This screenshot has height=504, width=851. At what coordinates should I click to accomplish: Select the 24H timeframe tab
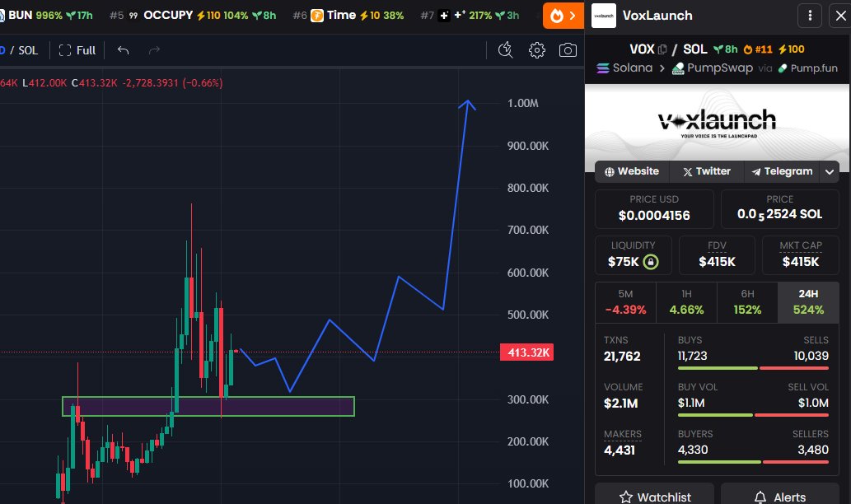click(x=808, y=302)
